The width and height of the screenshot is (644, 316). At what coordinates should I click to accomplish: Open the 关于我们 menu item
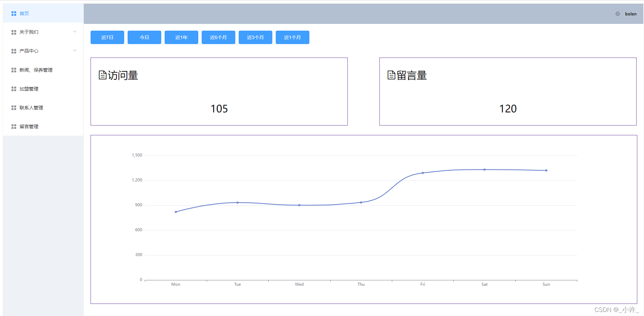coord(43,32)
